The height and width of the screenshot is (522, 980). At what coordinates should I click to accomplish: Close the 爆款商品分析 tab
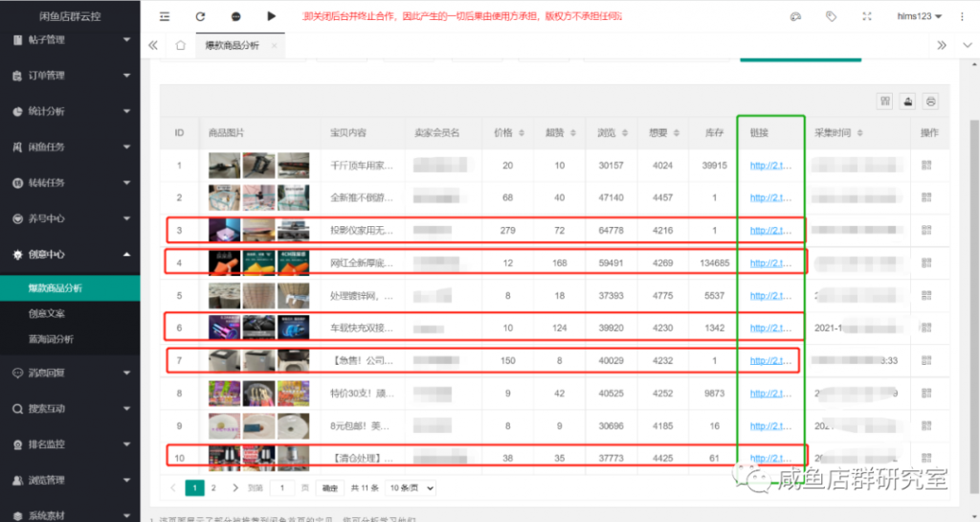[x=274, y=46]
